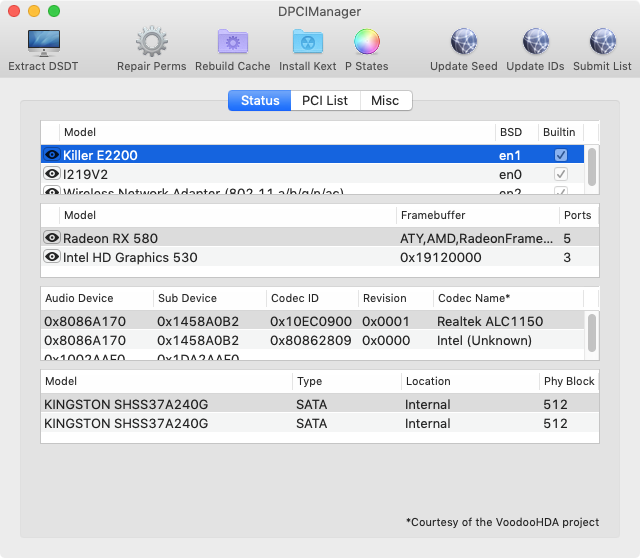Launch Install Kext folder tool
This screenshot has height=558, width=640.
coord(308,42)
